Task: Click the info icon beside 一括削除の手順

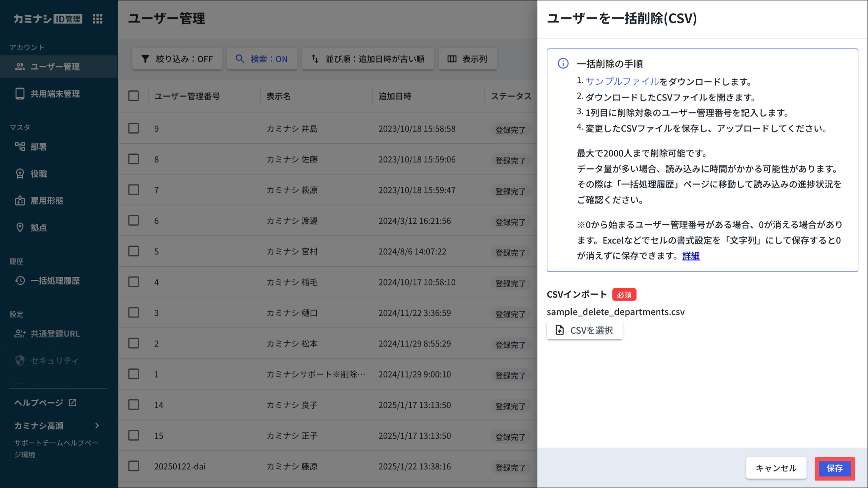Action: [x=563, y=64]
